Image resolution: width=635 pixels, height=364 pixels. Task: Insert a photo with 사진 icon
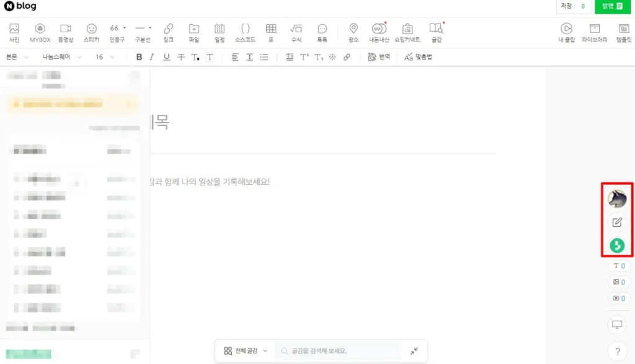click(x=14, y=32)
